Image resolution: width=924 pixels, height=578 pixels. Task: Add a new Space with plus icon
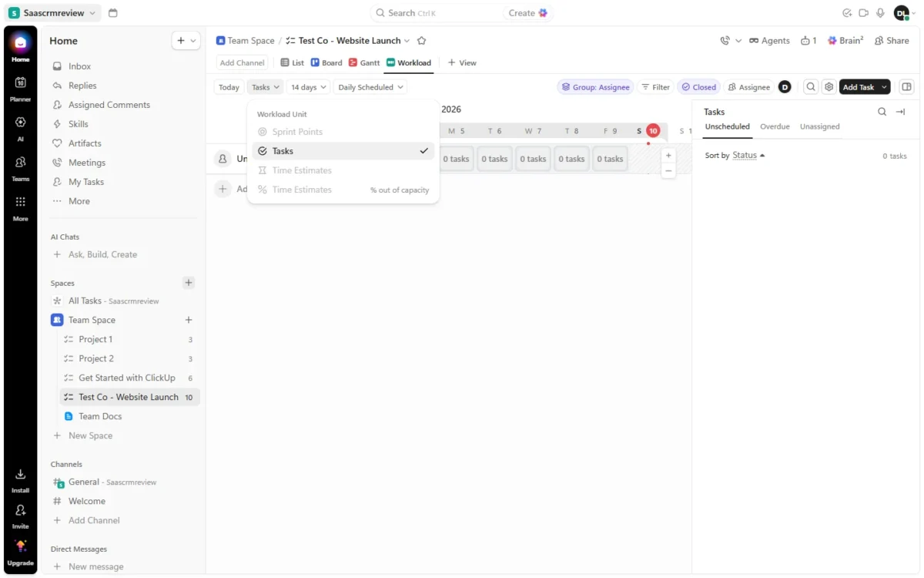(189, 283)
